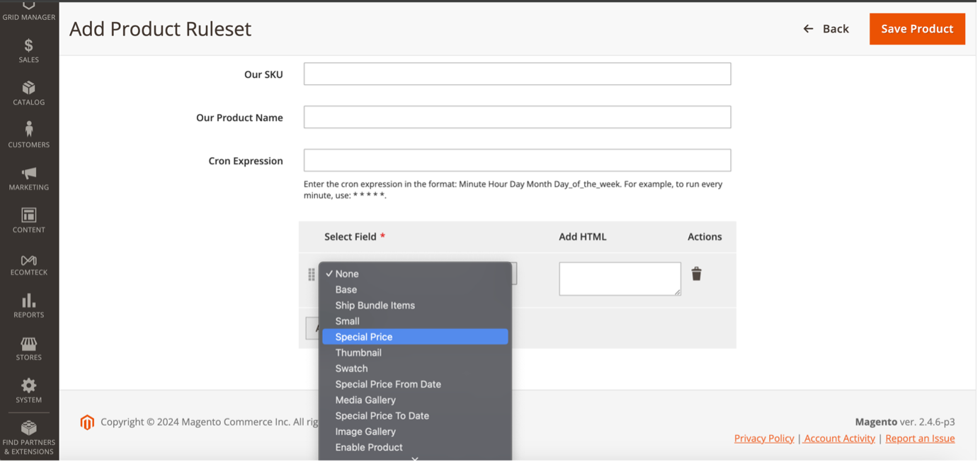980x462 pixels.
Task: Choose the Swatch option
Action: tap(415, 369)
